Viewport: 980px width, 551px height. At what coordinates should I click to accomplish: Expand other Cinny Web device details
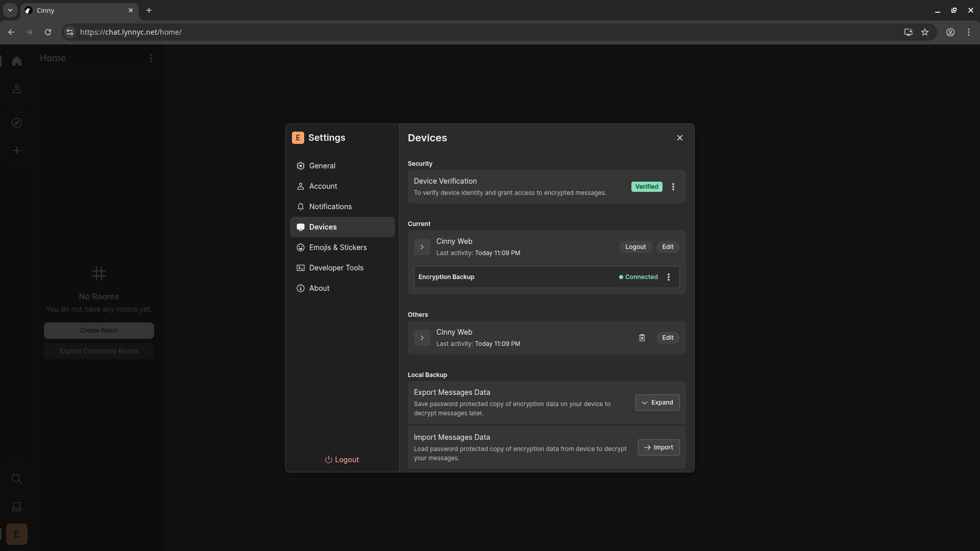(x=422, y=338)
